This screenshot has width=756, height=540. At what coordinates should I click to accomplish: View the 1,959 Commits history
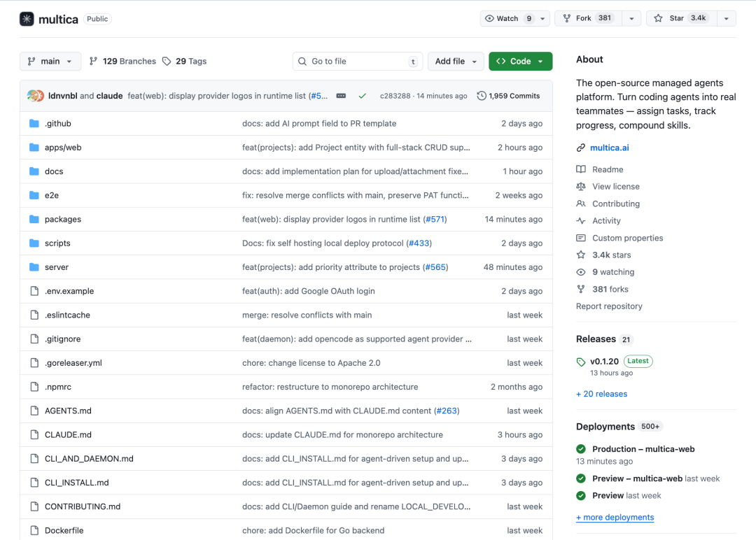(x=509, y=96)
